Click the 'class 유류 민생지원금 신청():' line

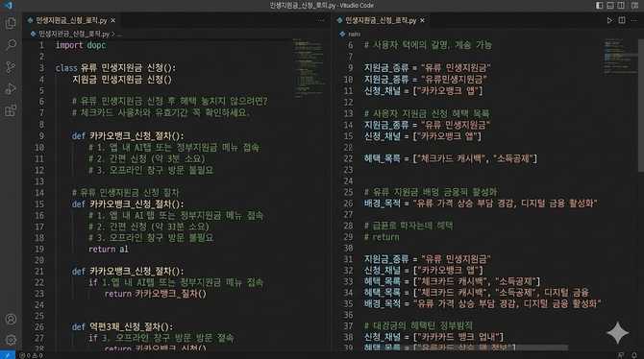tap(115, 68)
